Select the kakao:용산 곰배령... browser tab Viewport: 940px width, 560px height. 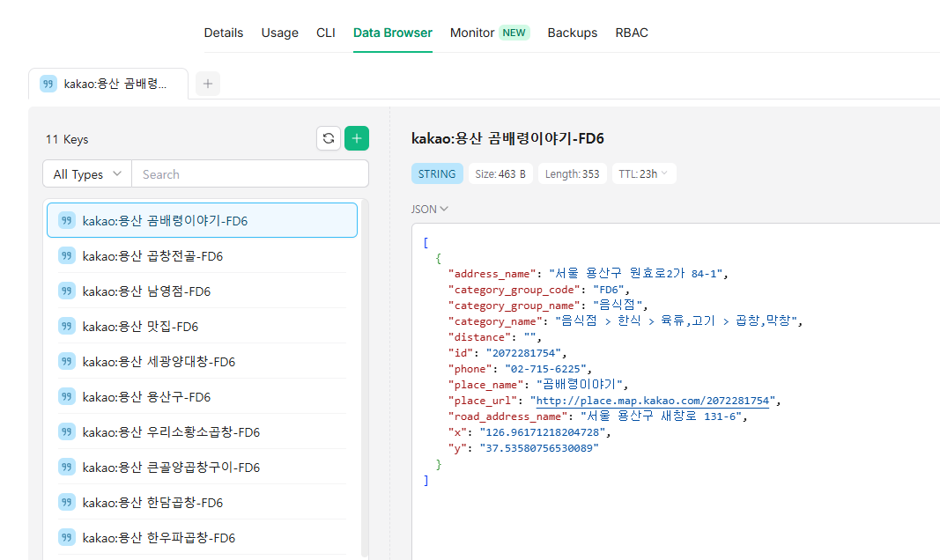click(x=108, y=84)
